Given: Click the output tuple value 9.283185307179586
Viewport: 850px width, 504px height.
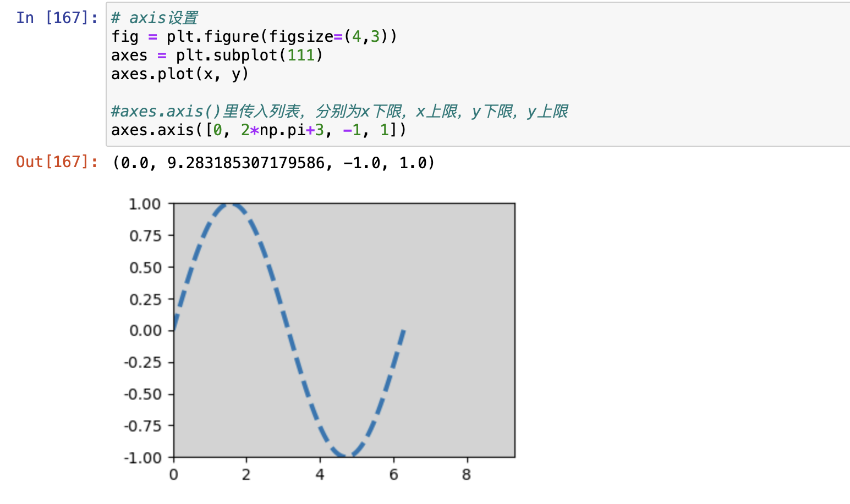Looking at the screenshot, I should point(246,163).
